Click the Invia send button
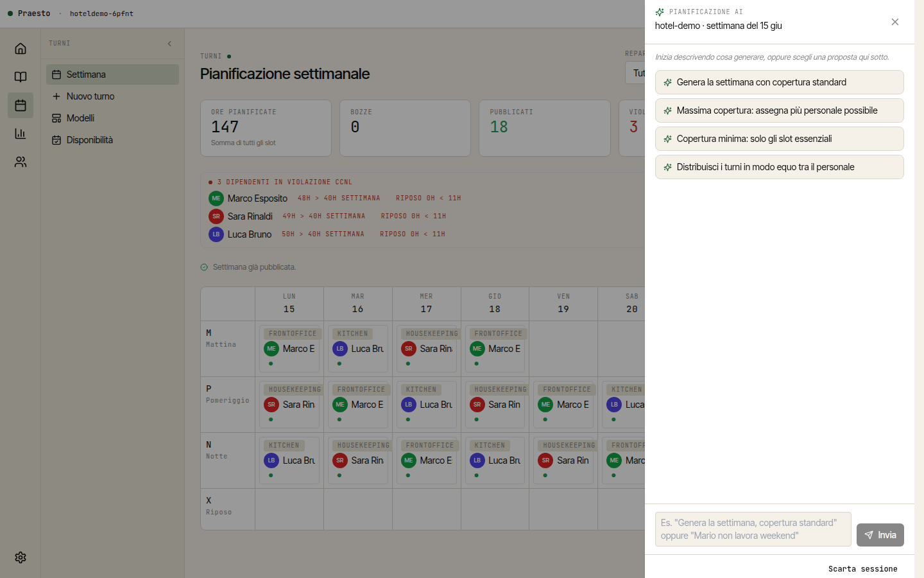The width and height of the screenshot is (924, 578). point(880,535)
